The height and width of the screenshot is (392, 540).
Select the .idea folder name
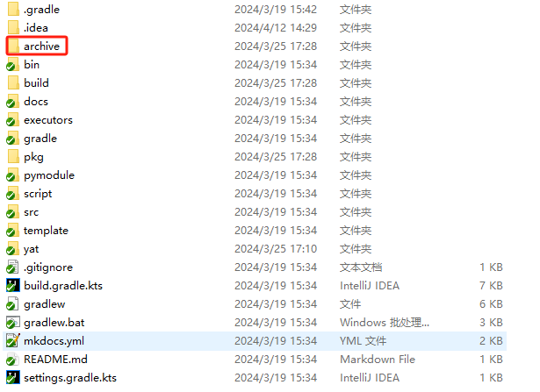point(36,28)
